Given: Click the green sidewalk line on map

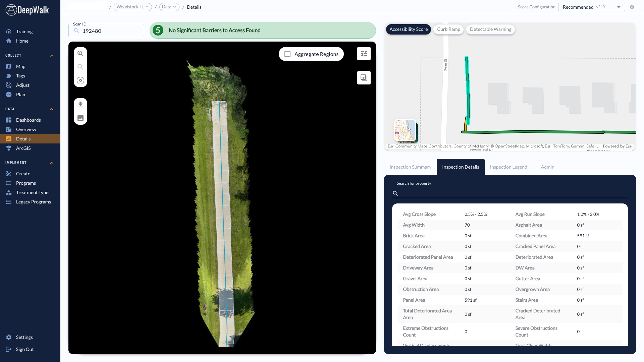Looking at the screenshot, I should pos(548,132).
